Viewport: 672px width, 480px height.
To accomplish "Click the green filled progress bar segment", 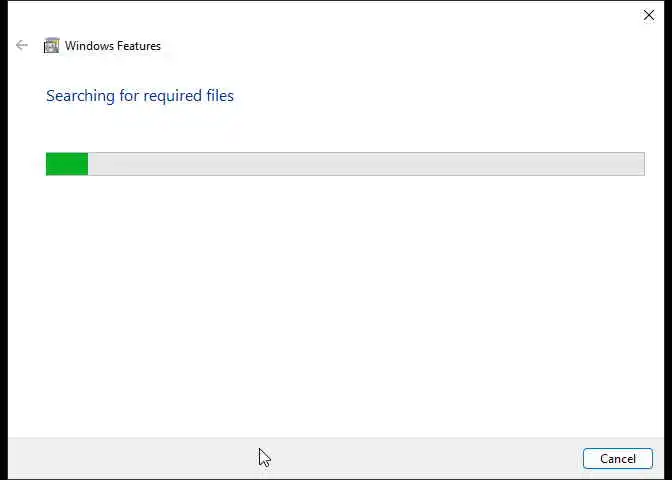I will coord(67,164).
